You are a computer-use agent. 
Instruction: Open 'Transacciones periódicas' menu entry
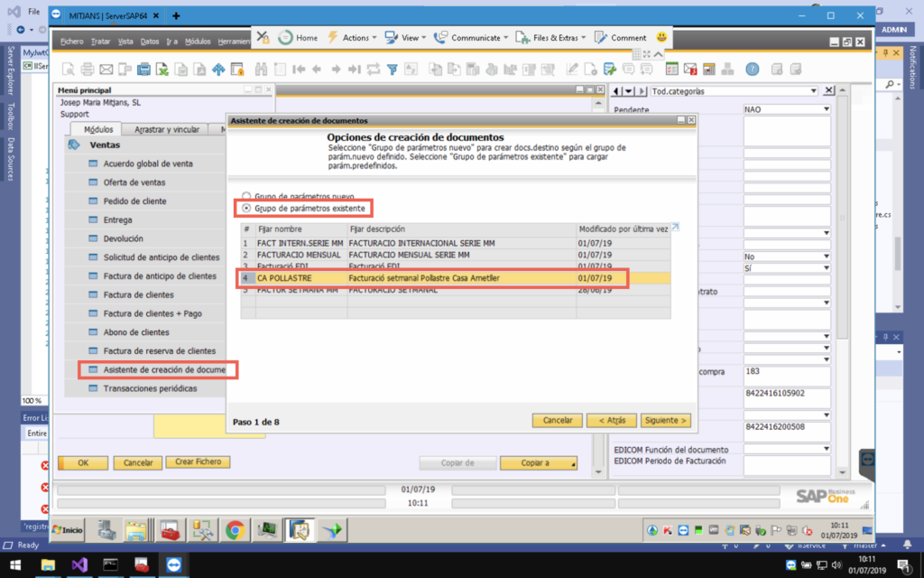151,388
